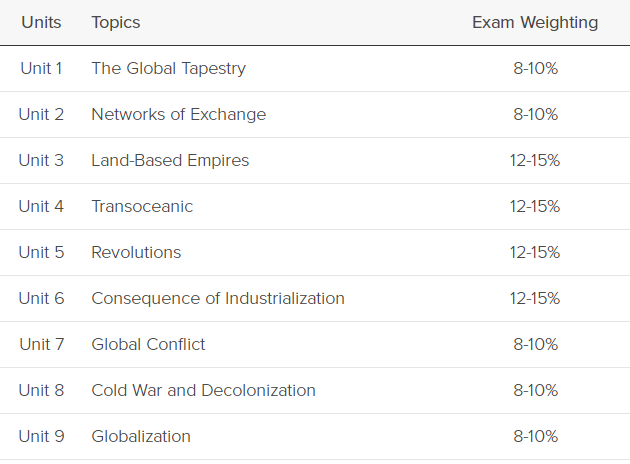Click Cold War and Decolonization topic
The image size is (630, 464).
(203, 390)
